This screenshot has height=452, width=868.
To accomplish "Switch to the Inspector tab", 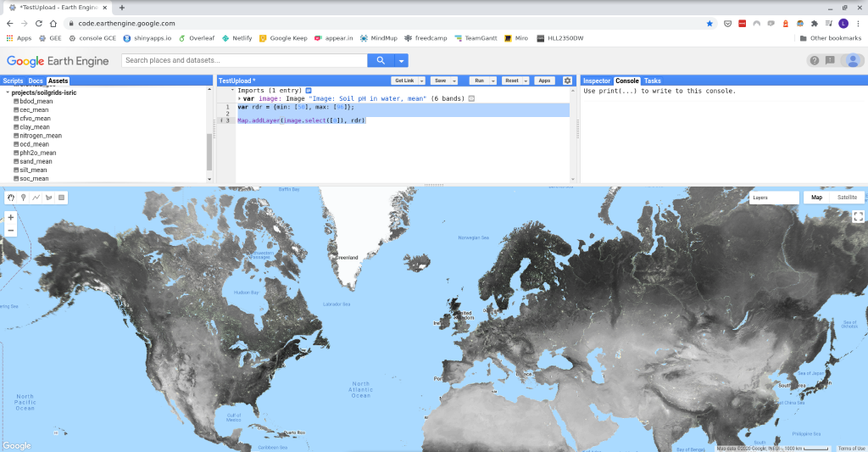I will click(x=596, y=81).
